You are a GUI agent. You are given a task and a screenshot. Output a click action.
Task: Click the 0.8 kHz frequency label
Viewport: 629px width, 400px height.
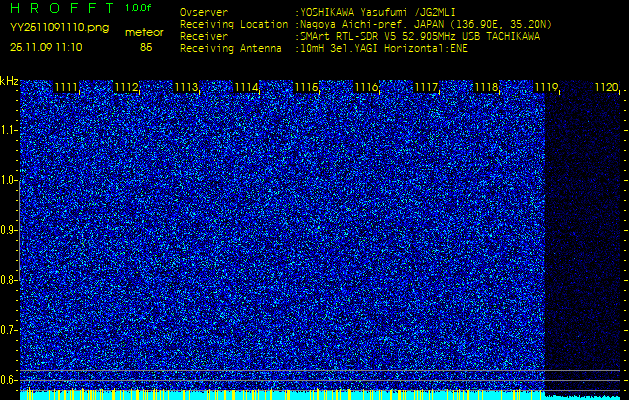point(9,280)
